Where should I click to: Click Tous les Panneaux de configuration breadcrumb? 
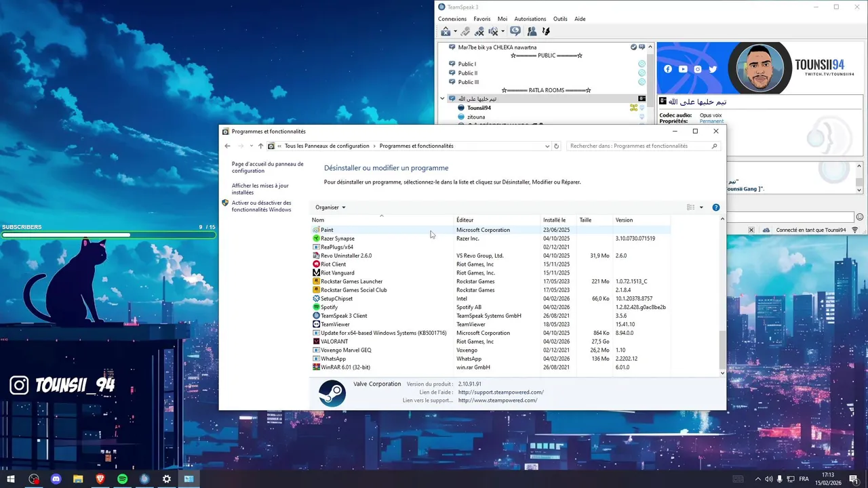coord(327,146)
